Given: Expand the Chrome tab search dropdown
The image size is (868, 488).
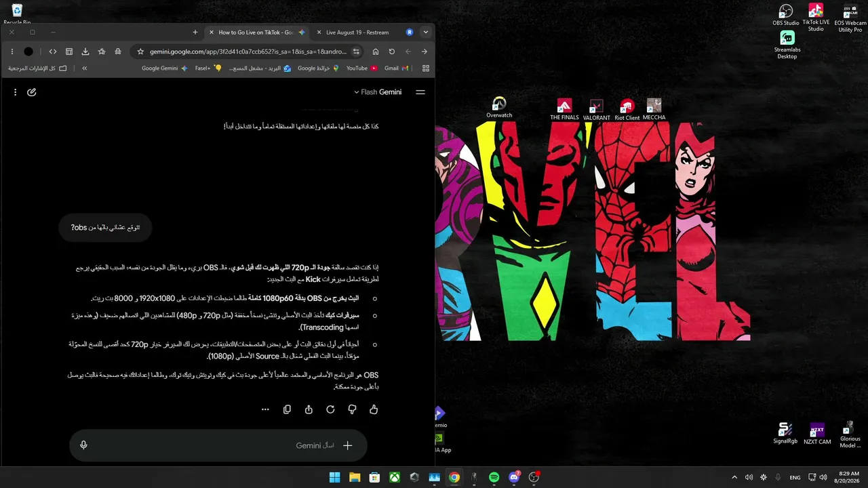Looking at the screenshot, I should pyautogui.click(x=426, y=32).
